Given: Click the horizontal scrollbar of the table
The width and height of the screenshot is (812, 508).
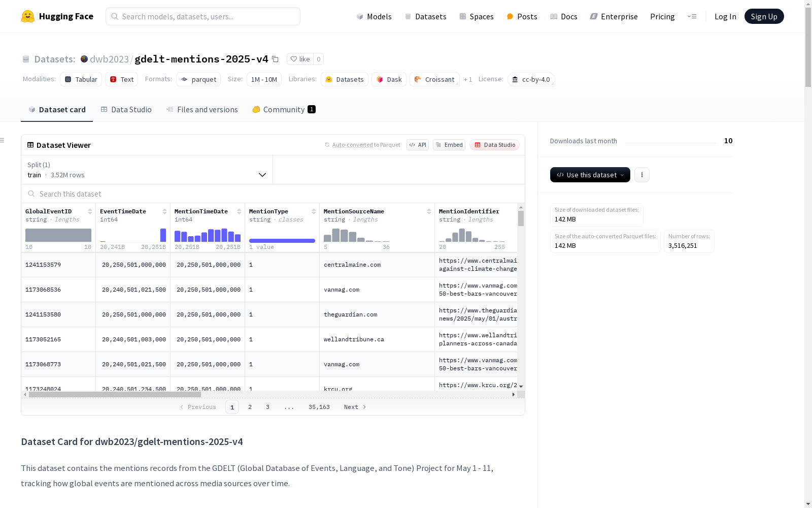Looking at the screenshot, I should click(115, 394).
